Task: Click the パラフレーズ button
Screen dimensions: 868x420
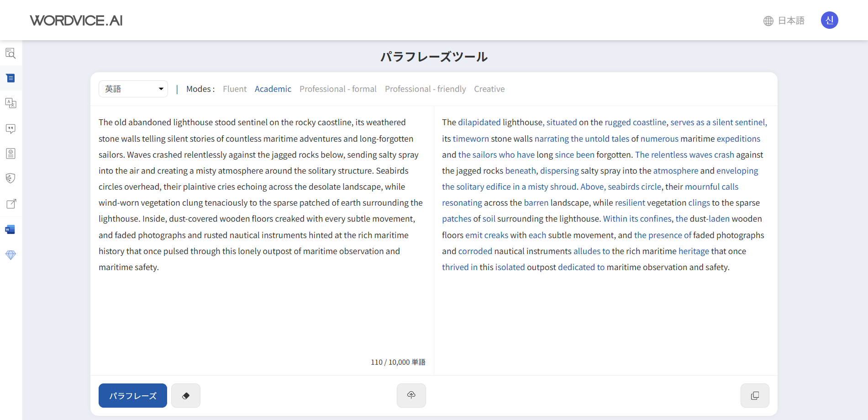Action: 132,395
